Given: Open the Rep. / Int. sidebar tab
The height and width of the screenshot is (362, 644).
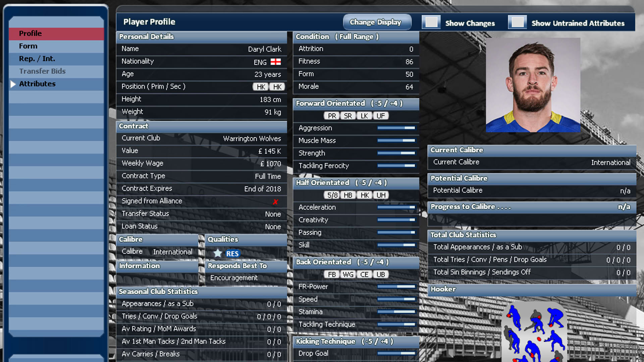Looking at the screenshot, I should point(56,59).
